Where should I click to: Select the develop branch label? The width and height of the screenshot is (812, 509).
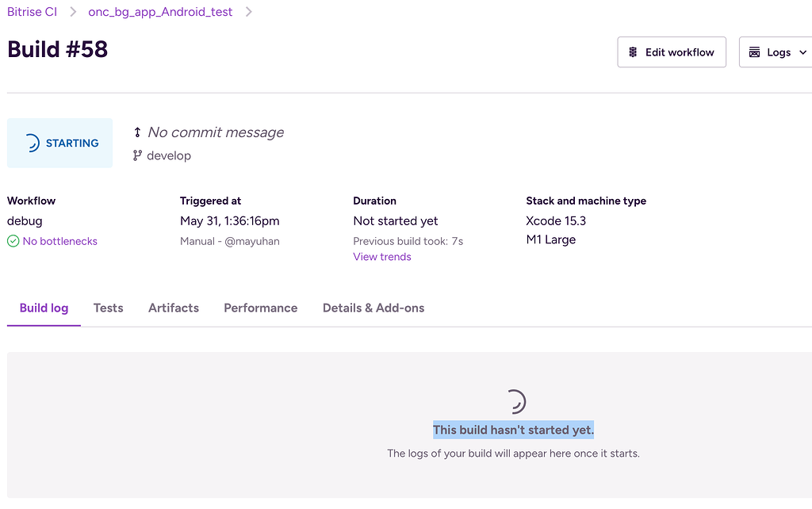click(169, 155)
